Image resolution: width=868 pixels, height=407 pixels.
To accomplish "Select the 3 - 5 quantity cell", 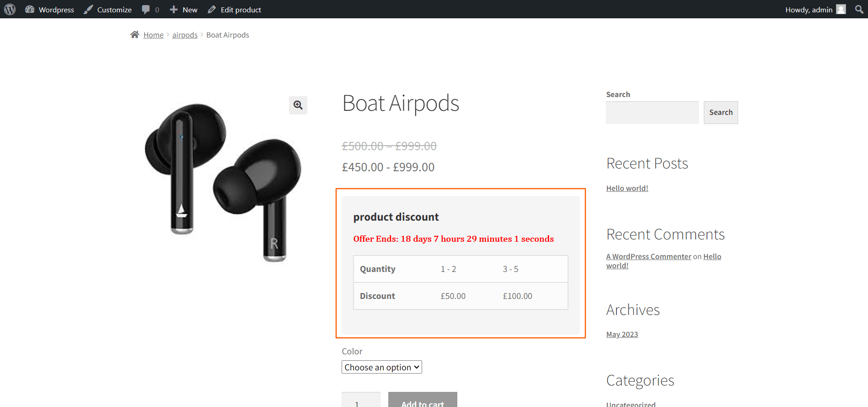I will point(510,269).
